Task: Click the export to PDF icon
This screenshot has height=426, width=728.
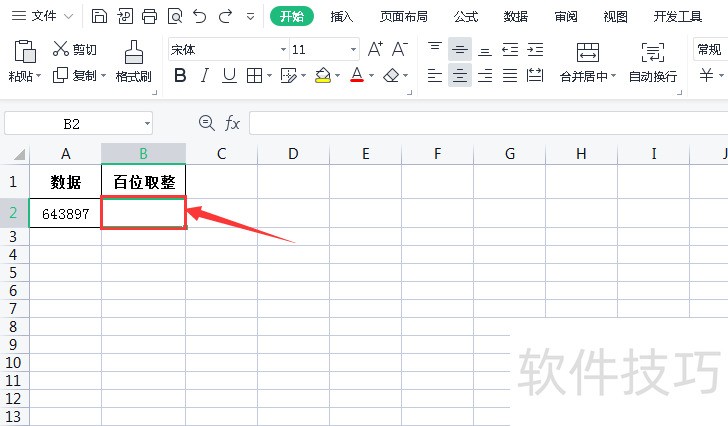Action: click(x=125, y=16)
